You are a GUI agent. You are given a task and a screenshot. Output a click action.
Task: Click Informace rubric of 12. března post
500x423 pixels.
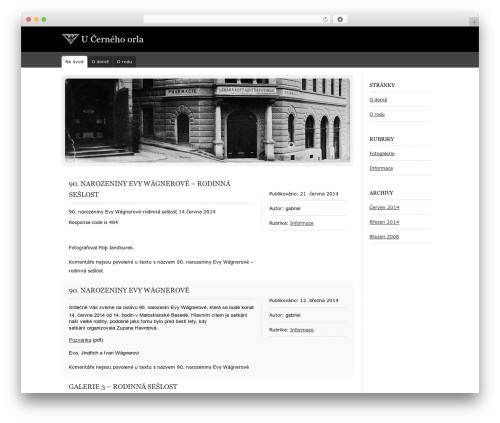(x=302, y=330)
